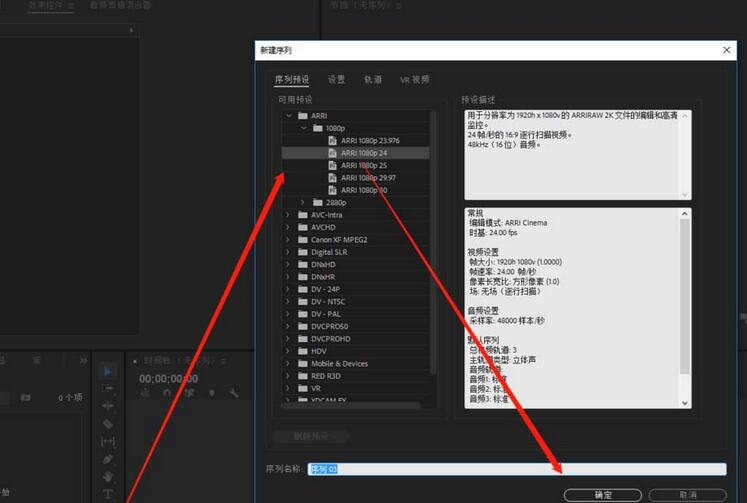The image size is (747, 503).
Task: Click the settings details top up arrow
Action: click(x=685, y=213)
